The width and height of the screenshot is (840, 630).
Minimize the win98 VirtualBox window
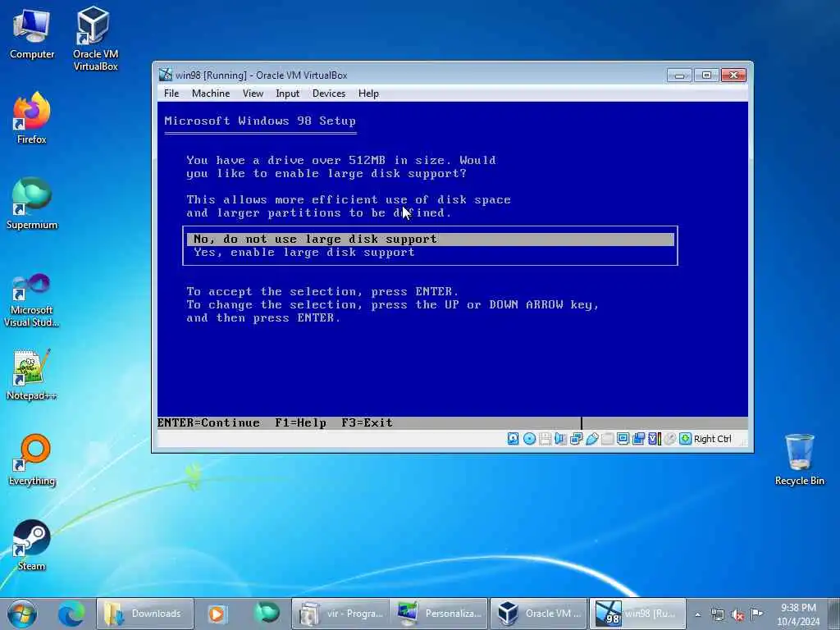tap(679, 75)
